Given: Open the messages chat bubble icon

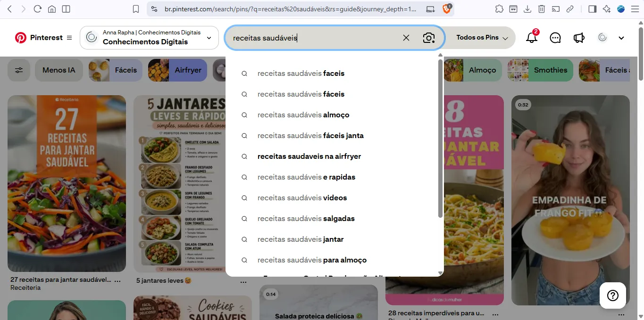Looking at the screenshot, I should pyautogui.click(x=555, y=38).
